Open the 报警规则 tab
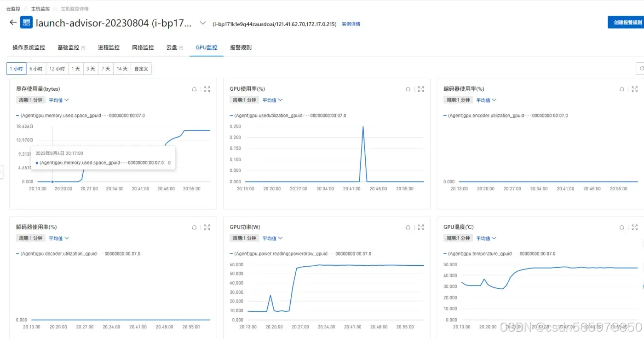 (x=241, y=47)
